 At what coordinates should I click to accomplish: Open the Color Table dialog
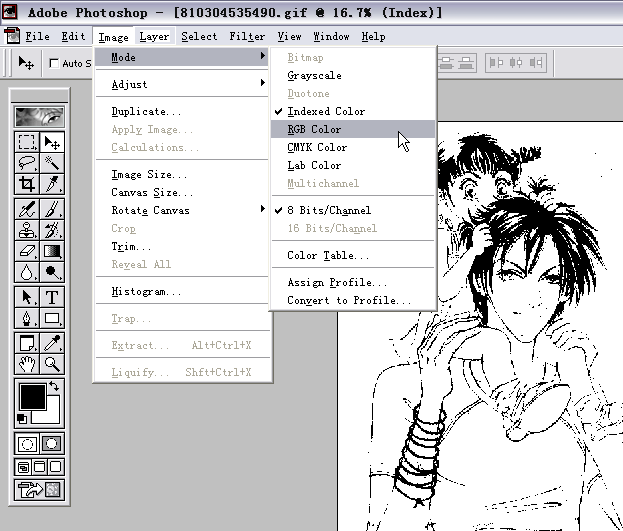353,255
